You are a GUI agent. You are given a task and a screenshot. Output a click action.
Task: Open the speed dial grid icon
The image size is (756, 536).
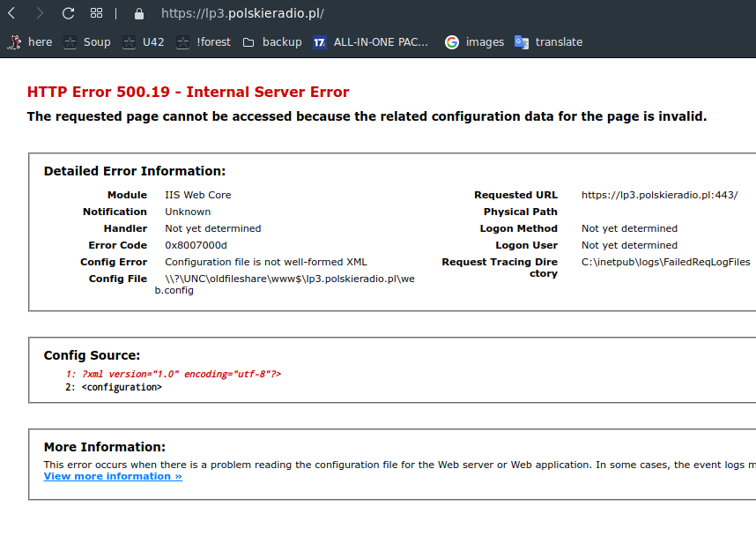[x=96, y=13]
